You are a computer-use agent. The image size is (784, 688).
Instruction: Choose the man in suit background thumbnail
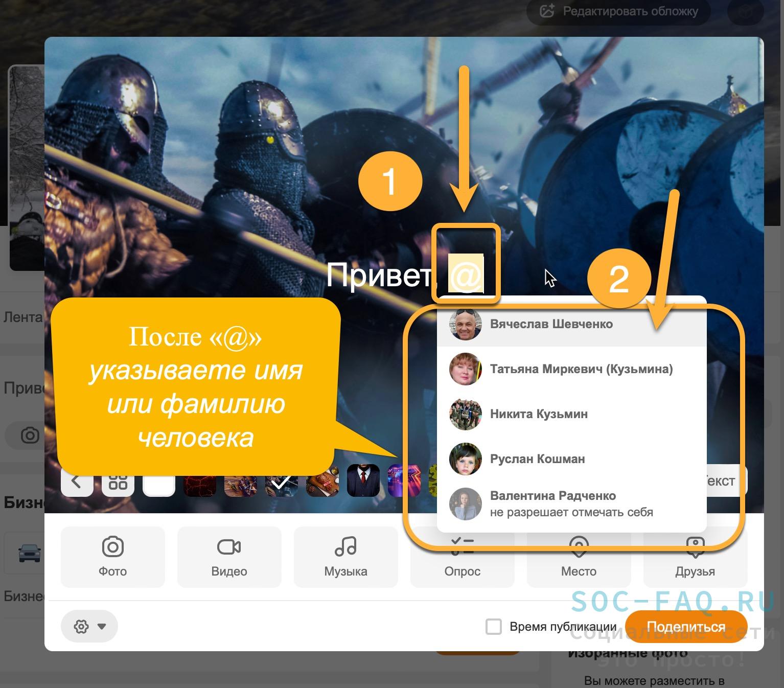tap(363, 481)
